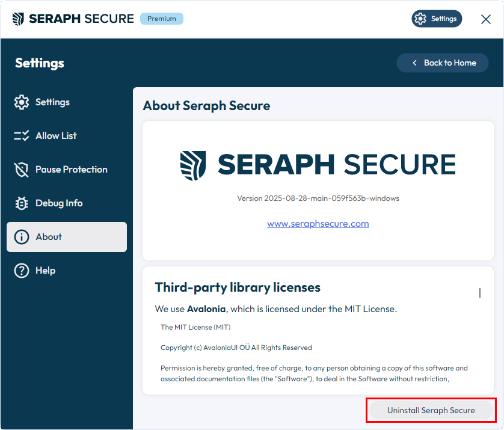Select the Settings gear icon in sidebar
Image resolution: width=504 pixels, height=430 pixels.
coord(22,102)
